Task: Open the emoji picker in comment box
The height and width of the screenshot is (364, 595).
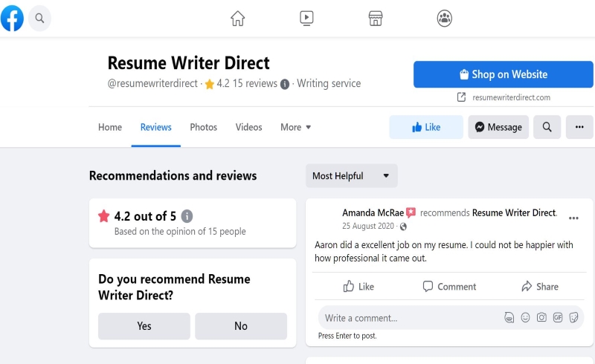Action: (525, 317)
